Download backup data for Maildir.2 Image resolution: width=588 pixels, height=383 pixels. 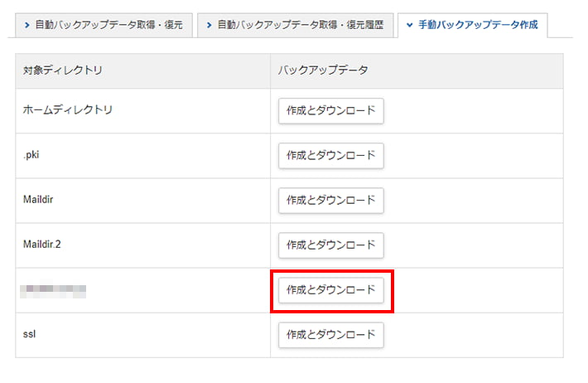tap(330, 245)
